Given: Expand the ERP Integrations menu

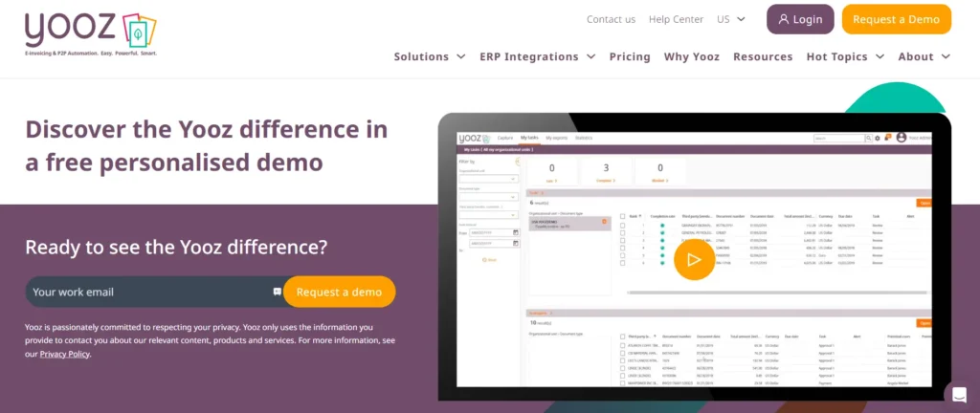Looking at the screenshot, I should coord(538,56).
